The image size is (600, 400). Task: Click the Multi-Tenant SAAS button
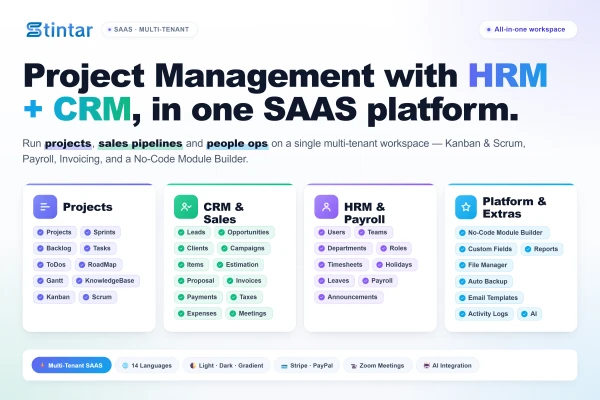click(72, 365)
